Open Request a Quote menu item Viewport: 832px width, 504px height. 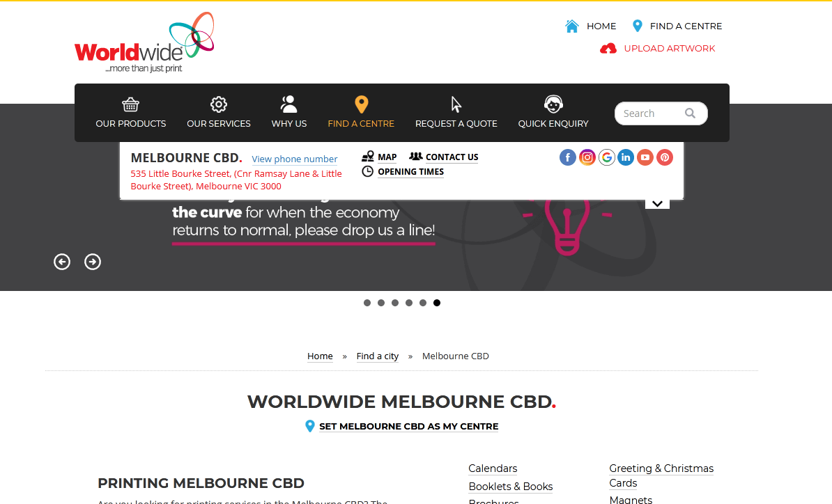tap(456, 113)
